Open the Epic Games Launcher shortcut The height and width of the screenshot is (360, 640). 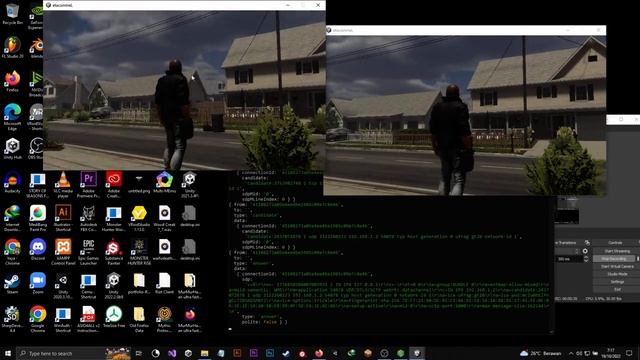coord(88,252)
